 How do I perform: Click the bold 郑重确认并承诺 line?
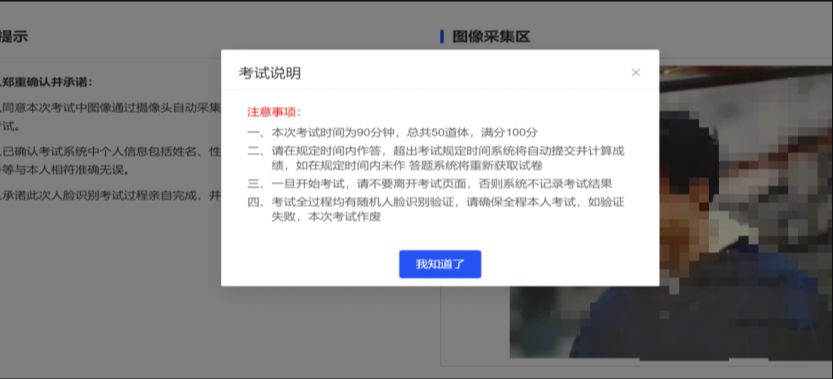pyautogui.click(x=47, y=82)
